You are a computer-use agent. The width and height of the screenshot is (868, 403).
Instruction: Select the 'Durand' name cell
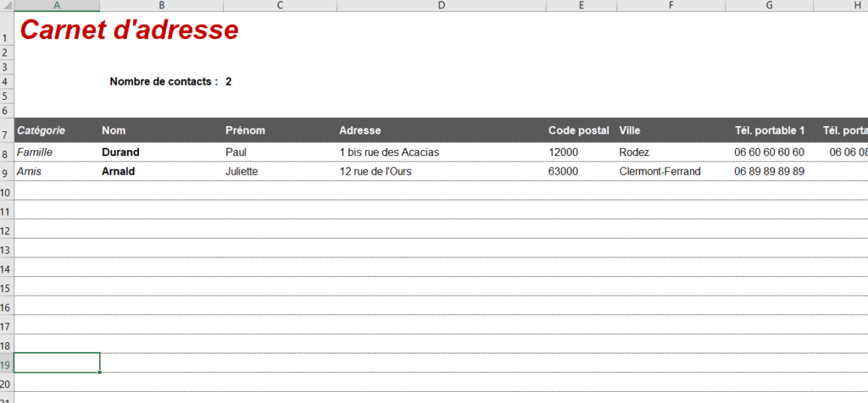[x=162, y=152]
